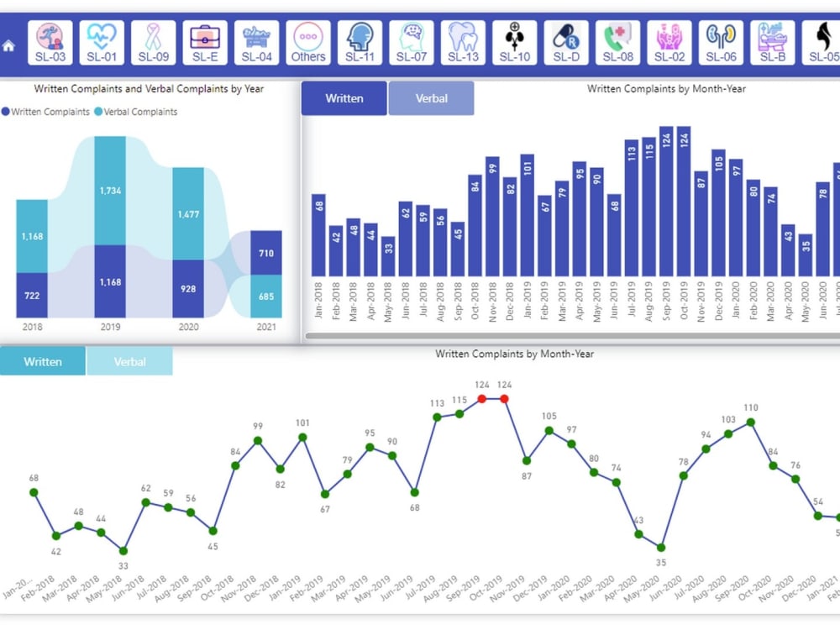
Task: Switch to the Written tab above the line chart
Action: 42,361
